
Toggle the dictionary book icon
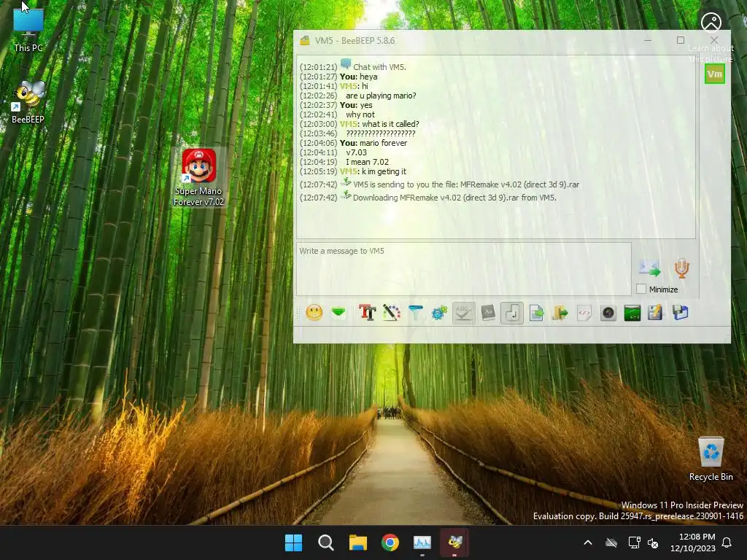[488, 313]
